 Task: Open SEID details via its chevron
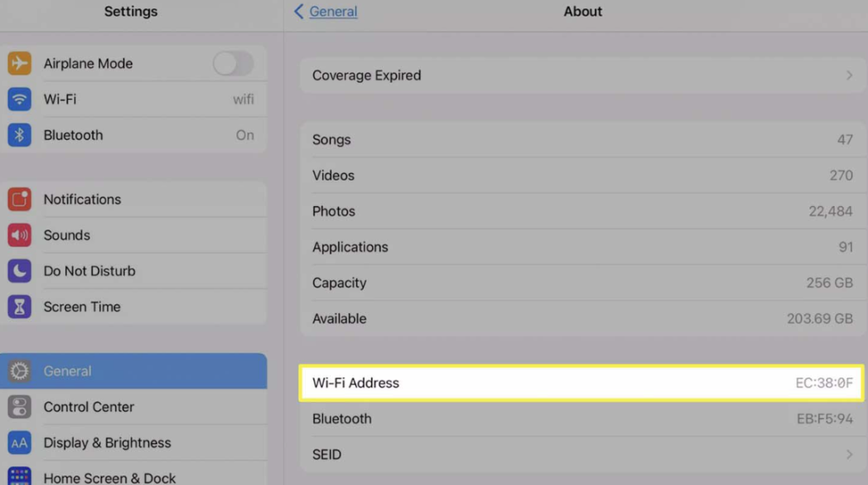click(849, 454)
